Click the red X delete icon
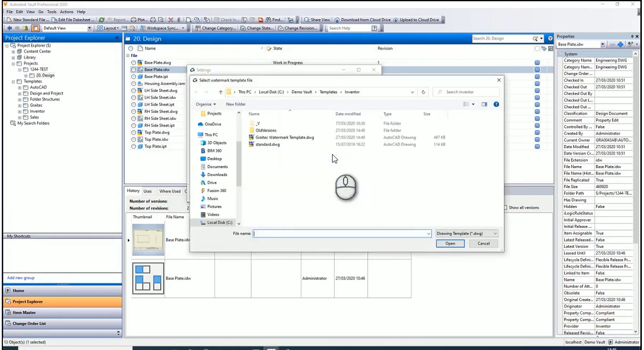This screenshot has height=350, width=644. [x=171, y=20]
